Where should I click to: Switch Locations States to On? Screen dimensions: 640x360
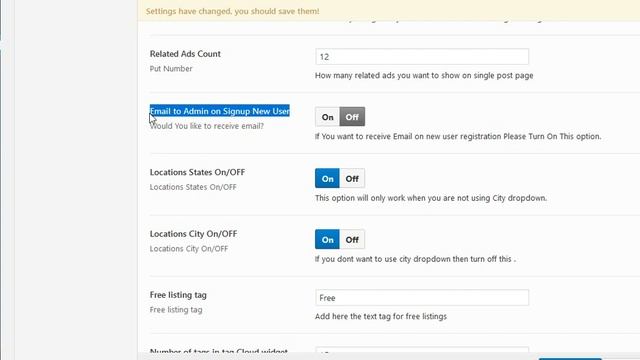click(327, 178)
